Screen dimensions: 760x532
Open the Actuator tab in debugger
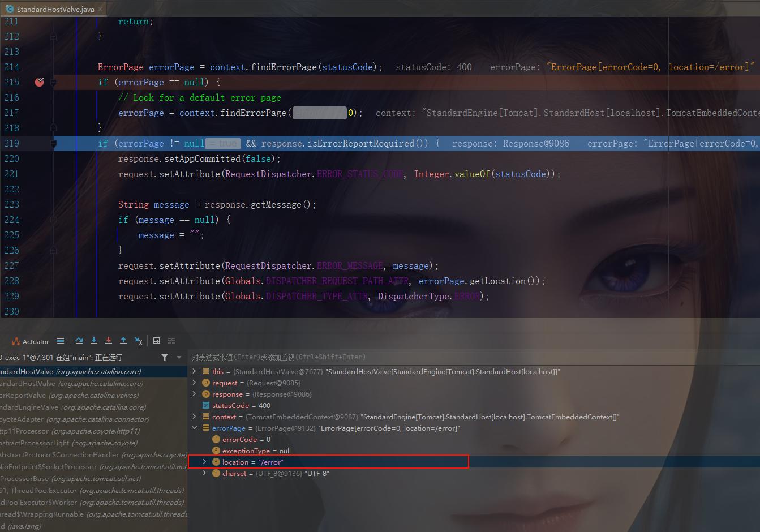31,341
